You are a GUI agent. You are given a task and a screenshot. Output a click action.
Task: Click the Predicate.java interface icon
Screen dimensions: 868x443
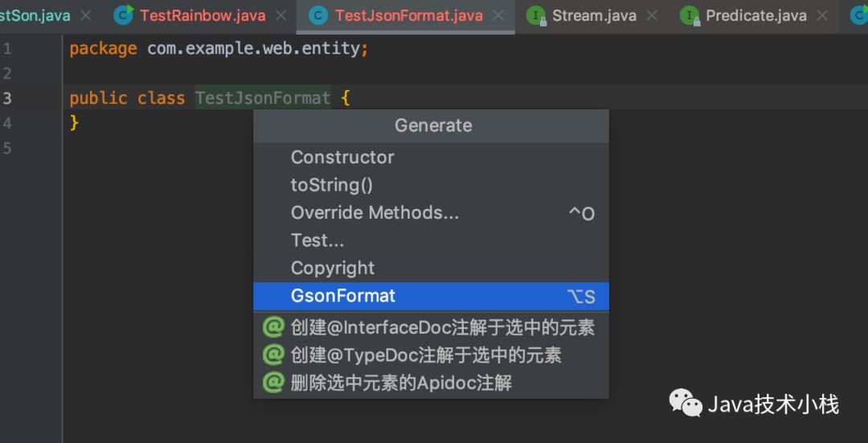tap(690, 15)
